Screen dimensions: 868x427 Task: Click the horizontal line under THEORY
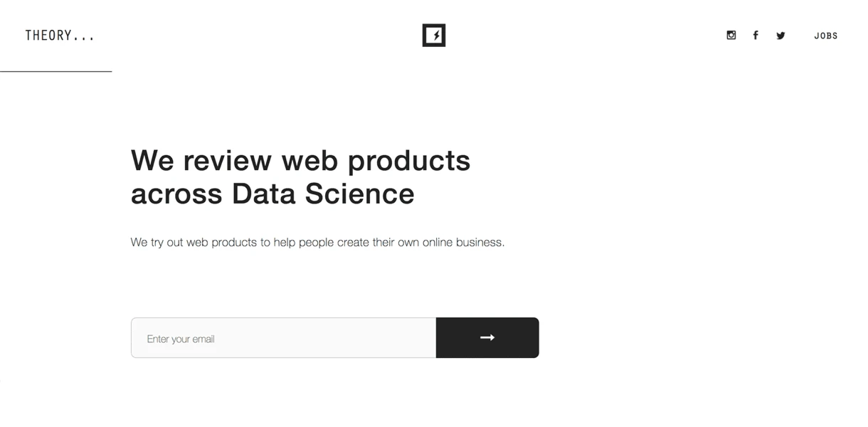[x=55, y=71]
